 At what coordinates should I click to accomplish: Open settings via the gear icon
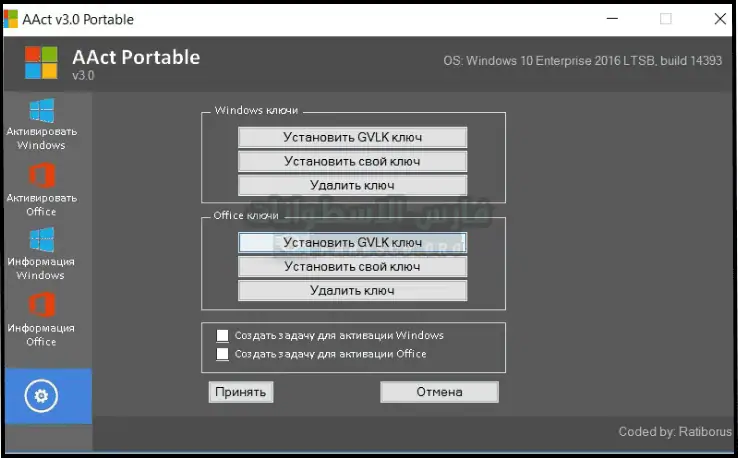click(41, 396)
